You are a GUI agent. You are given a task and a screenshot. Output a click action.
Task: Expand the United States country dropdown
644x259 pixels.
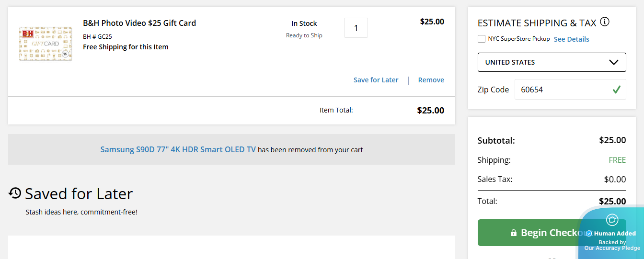pyautogui.click(x=552, y=62)
